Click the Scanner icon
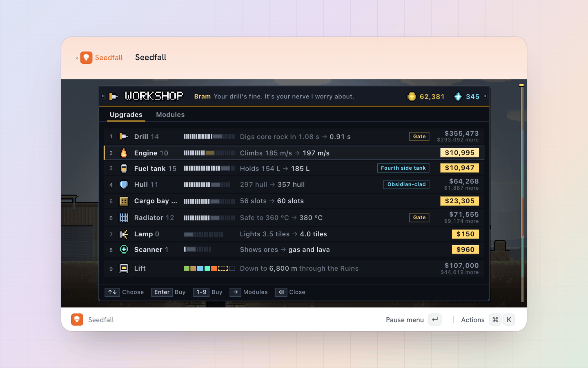The height and width of the screenshot is (368, 588). 123,249
